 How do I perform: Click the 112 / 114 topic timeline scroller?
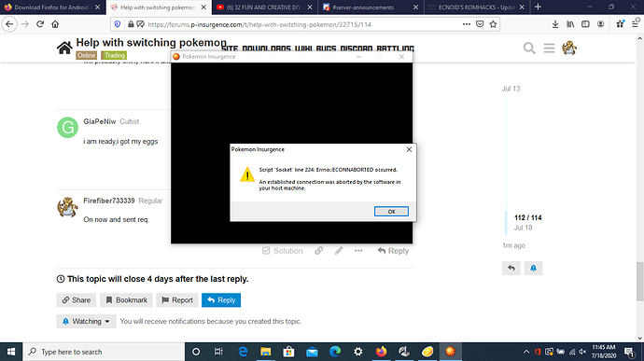tap(527, 222)
